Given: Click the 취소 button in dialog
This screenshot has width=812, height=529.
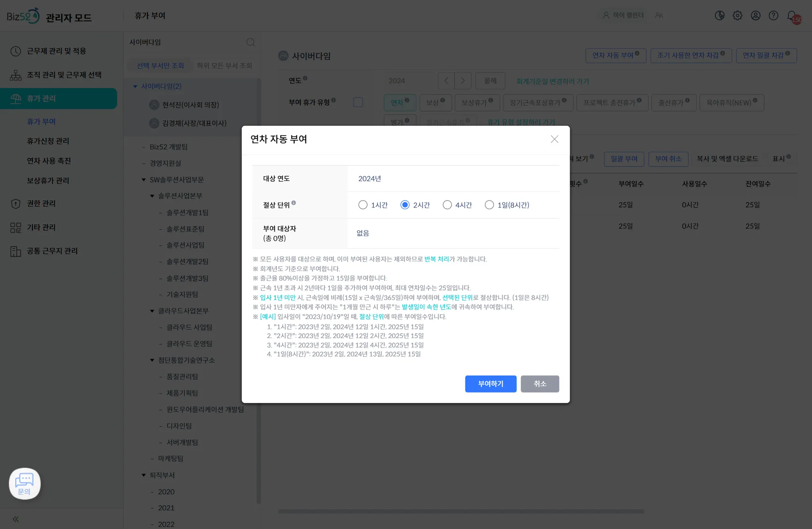Looking at the screenshot, I should [x=540, y=384].
